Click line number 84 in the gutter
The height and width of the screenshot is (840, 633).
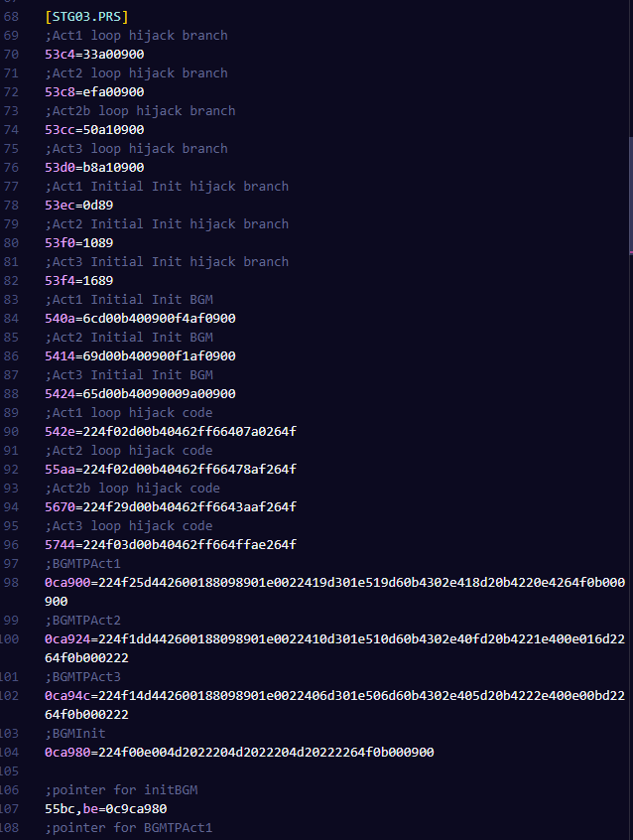[11, 319]
